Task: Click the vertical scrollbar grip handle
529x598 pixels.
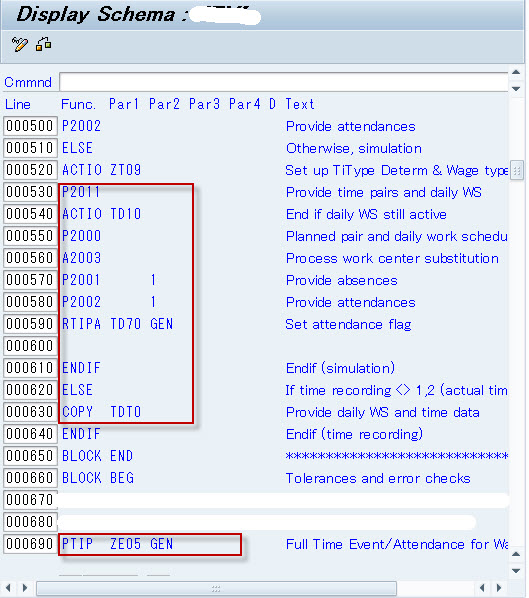Action: [x=517, y=170]
